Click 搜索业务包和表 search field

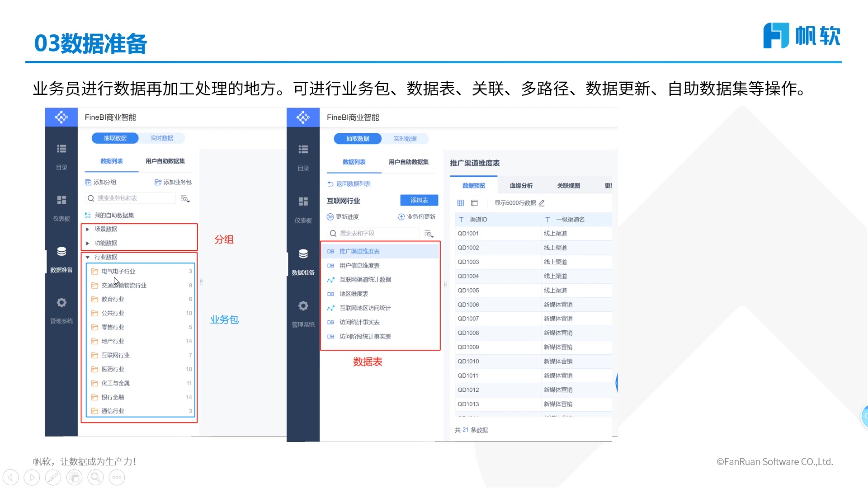130,198
